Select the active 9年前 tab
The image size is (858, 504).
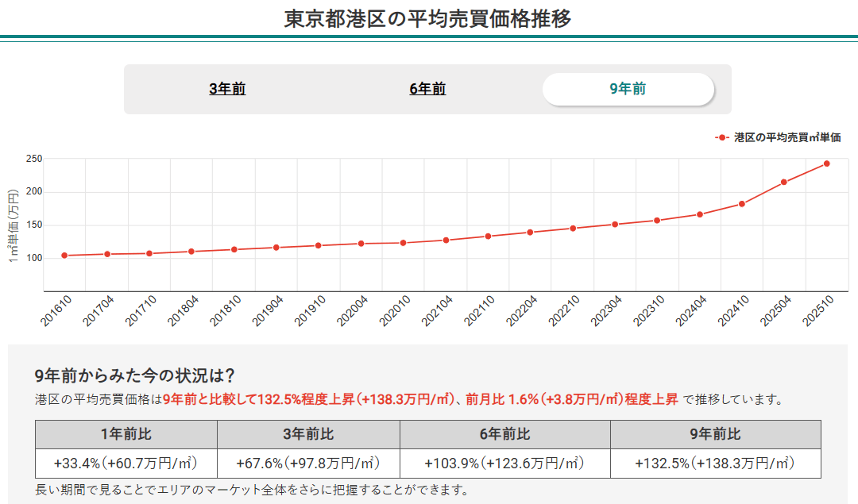[x=628, y=89]
